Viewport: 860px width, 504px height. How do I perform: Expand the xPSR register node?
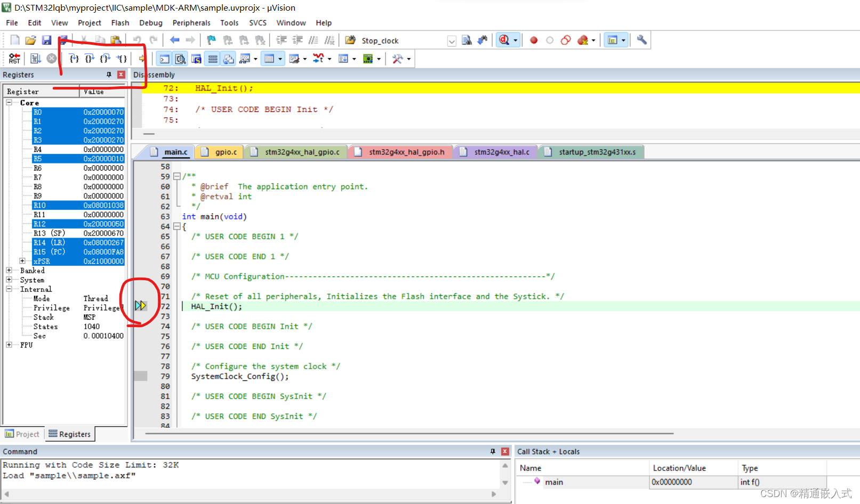[22, 261]
